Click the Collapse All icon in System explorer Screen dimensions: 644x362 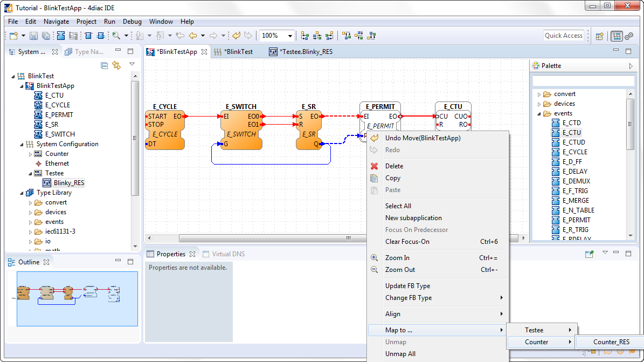point(105,65)
